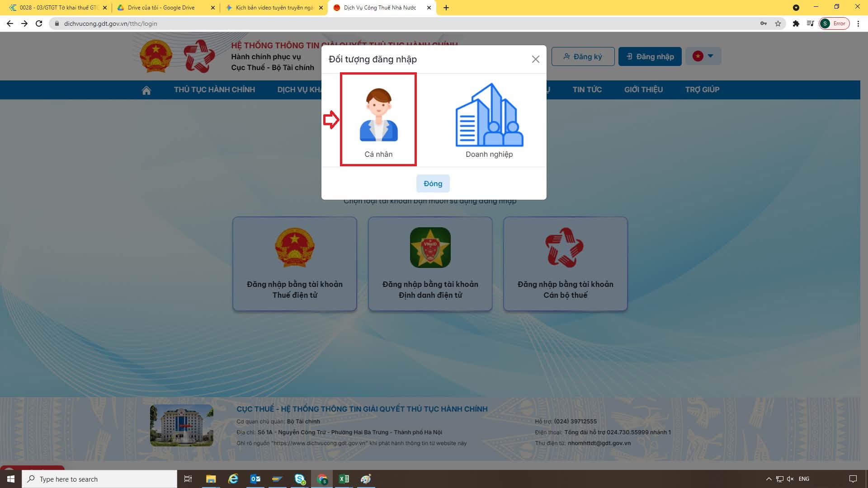Open the language flag dropdown
The image size is (868, 488).
pyautogui.click(x=703, y=56)
